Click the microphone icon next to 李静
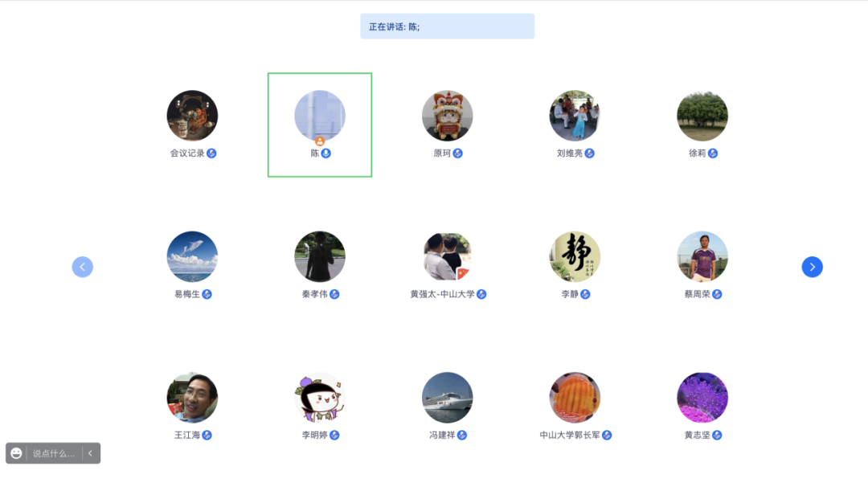 tap(585, 294)
